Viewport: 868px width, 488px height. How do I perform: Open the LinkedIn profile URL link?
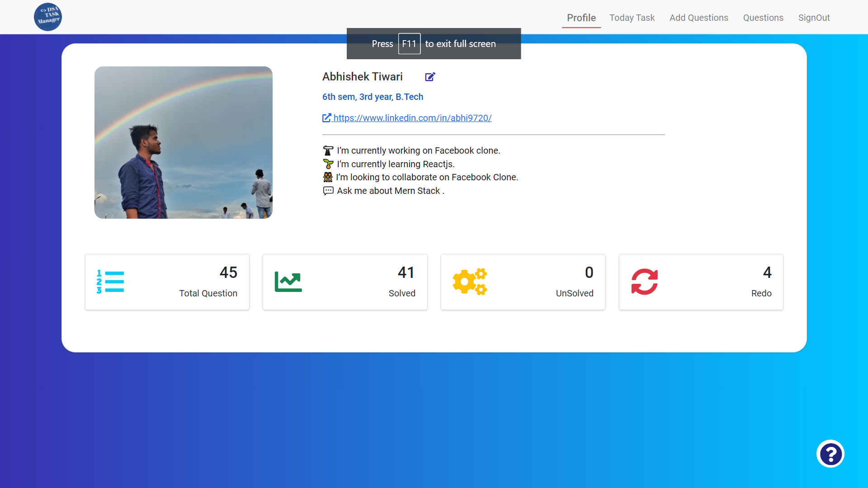coord(412,118)
